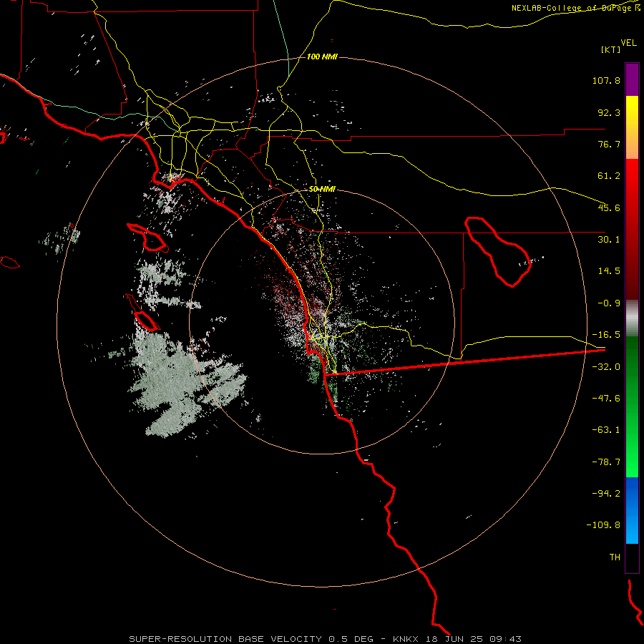Click the blue segment of the color bar

pos(632,510)
